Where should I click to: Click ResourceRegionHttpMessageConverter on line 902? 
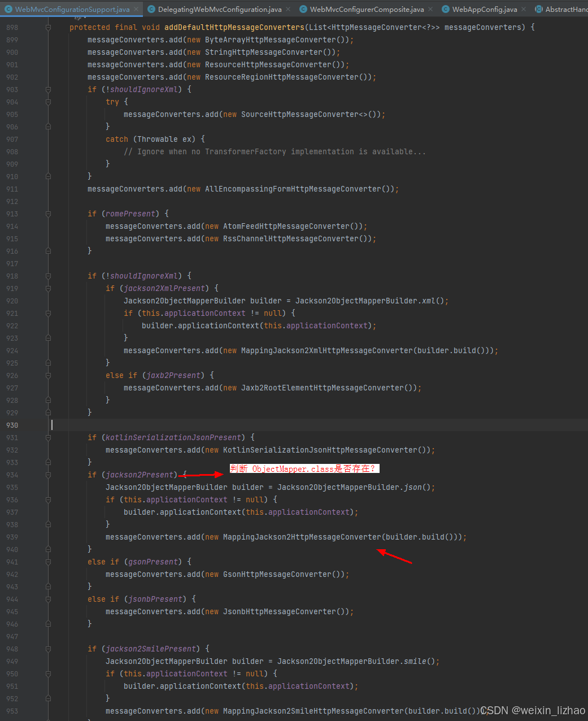[x=282, y=77]
